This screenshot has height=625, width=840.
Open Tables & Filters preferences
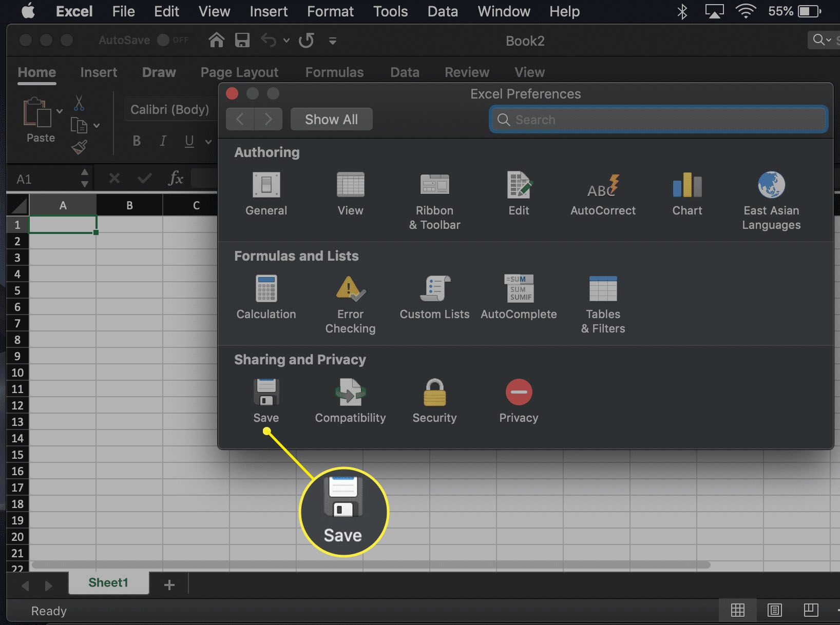click(x=603, y=305)
